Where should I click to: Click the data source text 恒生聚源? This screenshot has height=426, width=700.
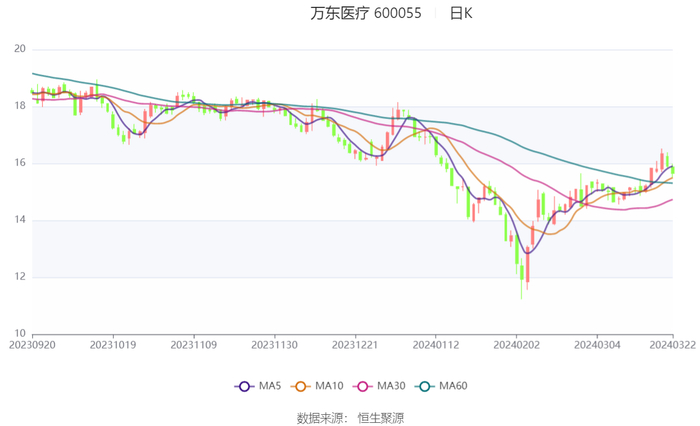381,418
